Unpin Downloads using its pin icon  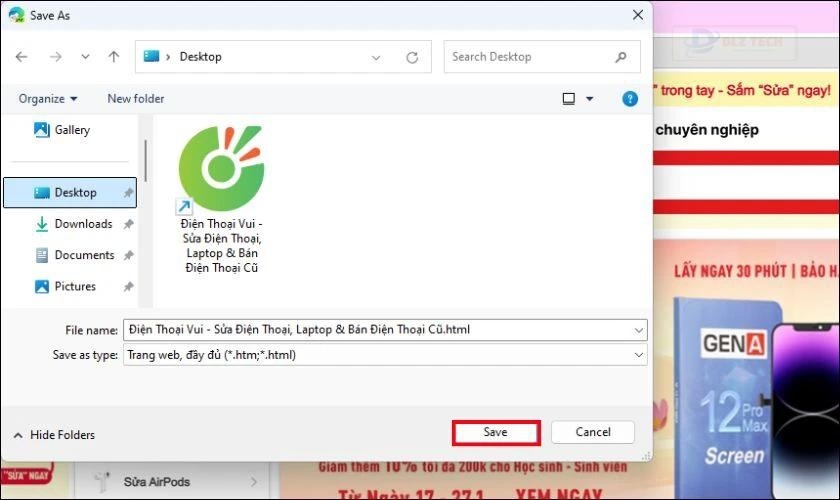coord(129,224)
